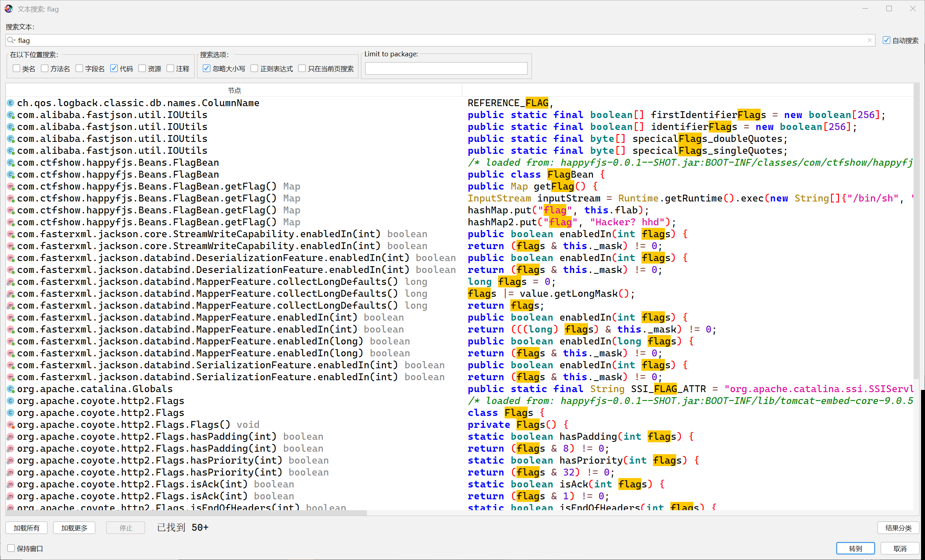Enable the 正则表达式 checkbox
This screenshot has height=560, width=925.
(255, 68)
